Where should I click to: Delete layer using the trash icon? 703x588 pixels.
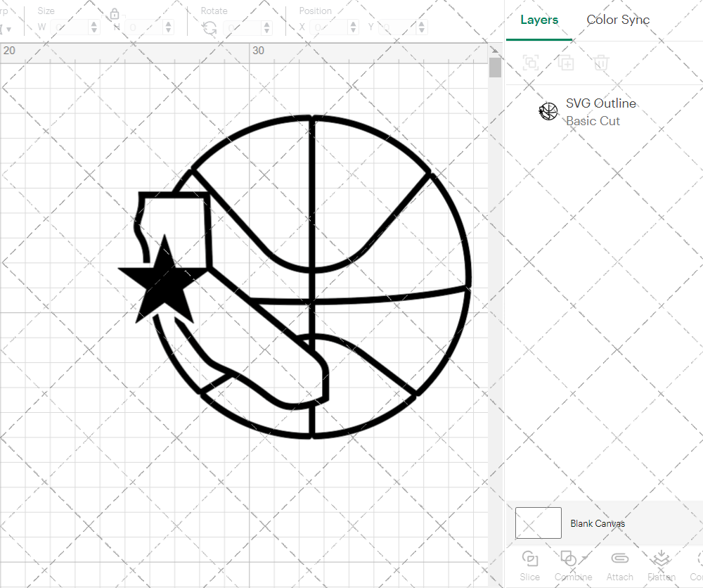click(x=601, y=63)
